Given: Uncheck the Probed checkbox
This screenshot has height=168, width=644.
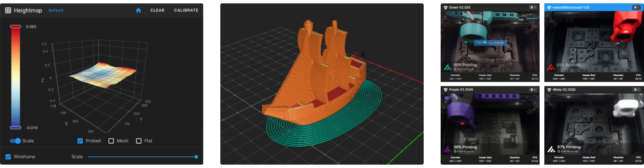Looking at the screenshot, I should click(80, 141).
